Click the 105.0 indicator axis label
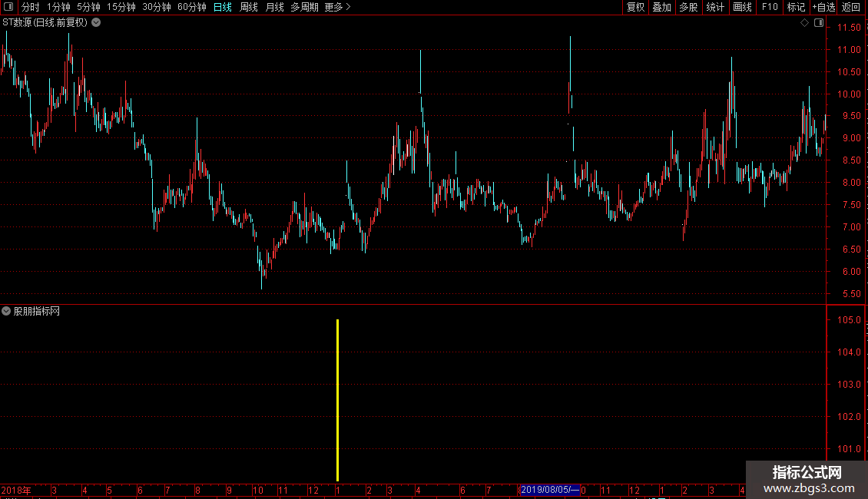Viewport: 868px width, 499px height. [849, 320]
